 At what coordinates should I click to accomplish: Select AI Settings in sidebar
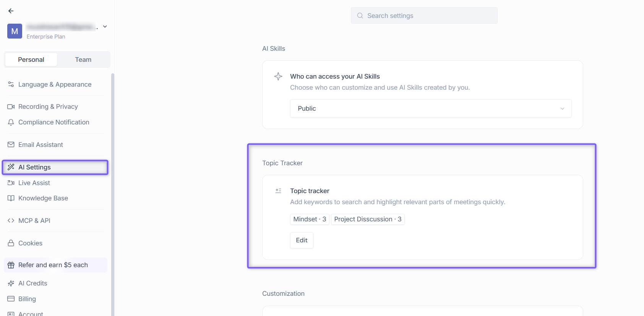click(55, 167)
